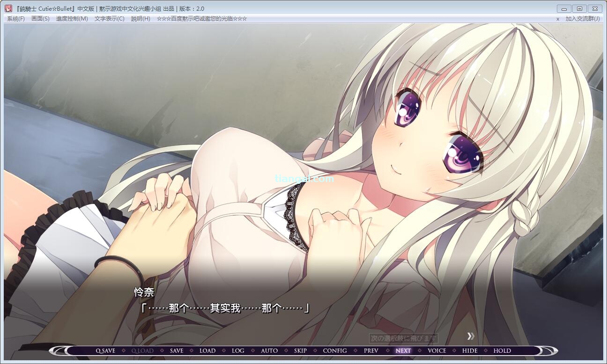Screen dimensions: 607x364
Task: Jump to NEXT choice
Action: click(x=403, y=350)
